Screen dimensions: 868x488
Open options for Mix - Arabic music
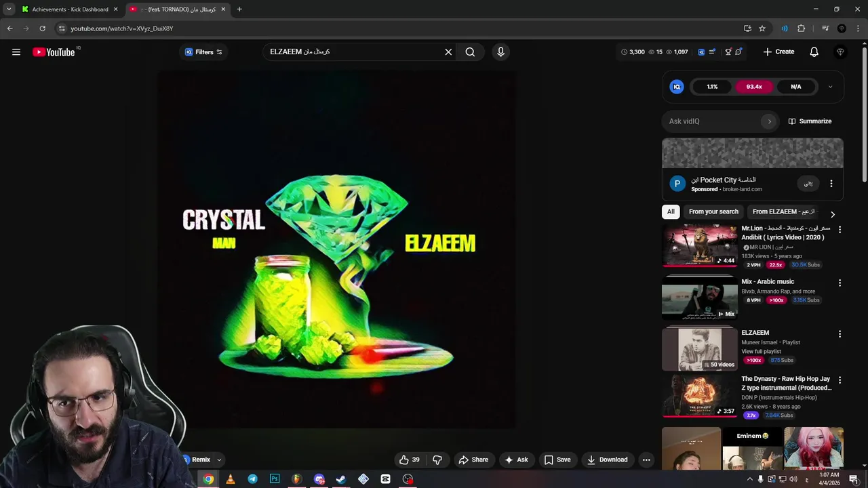pos(840,283)
